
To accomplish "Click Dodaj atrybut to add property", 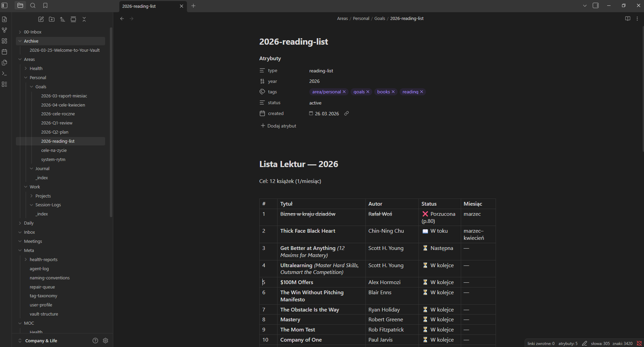I will click(x=278, y=126).
